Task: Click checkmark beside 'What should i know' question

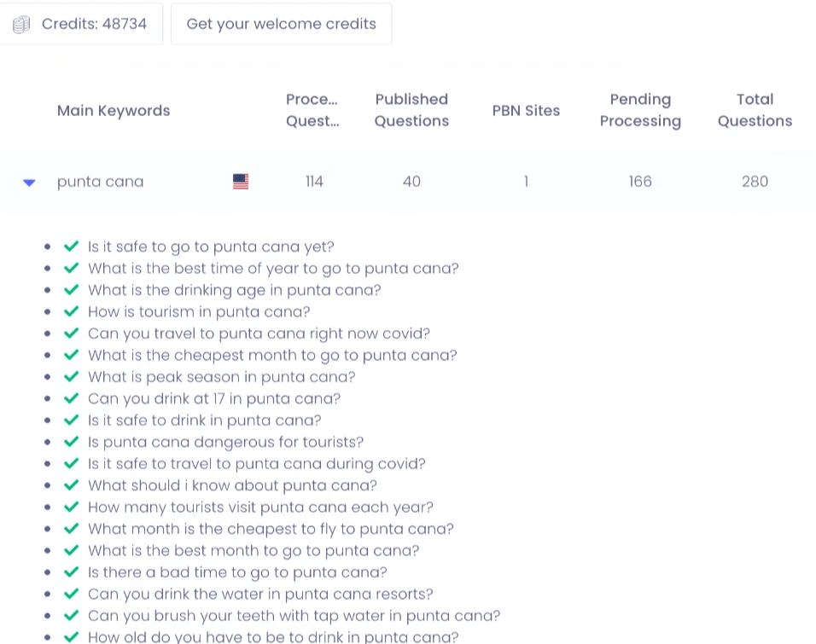Action: click(x=72, y=485)
